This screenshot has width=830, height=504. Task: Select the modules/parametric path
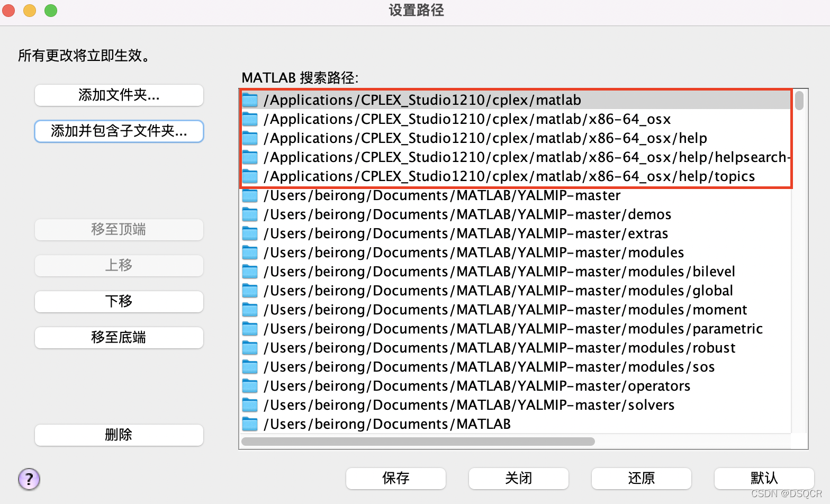click(516, 329)
